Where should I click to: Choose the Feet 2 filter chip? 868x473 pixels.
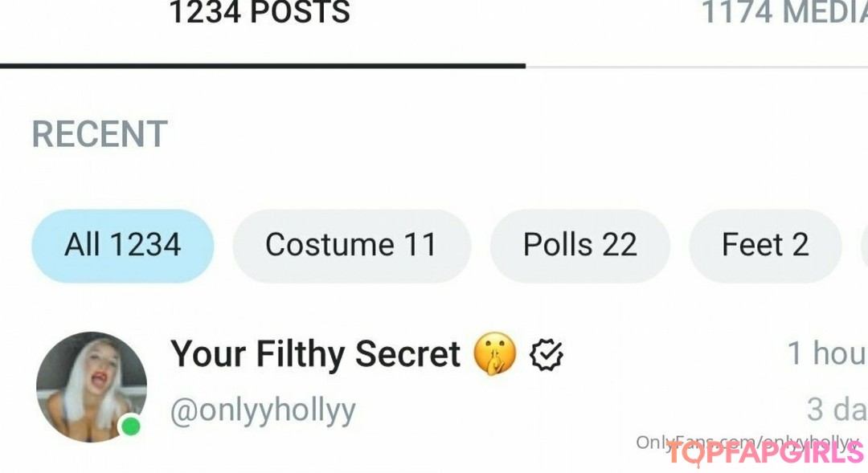point(764,246)
